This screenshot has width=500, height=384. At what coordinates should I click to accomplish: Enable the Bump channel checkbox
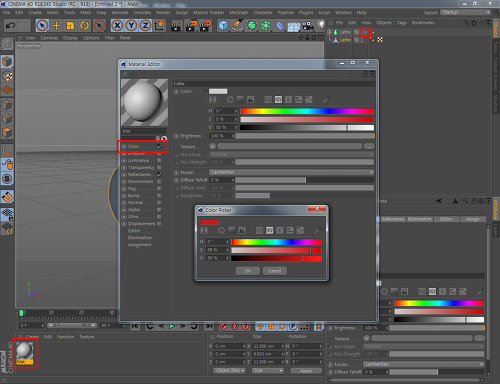[159, 196]
